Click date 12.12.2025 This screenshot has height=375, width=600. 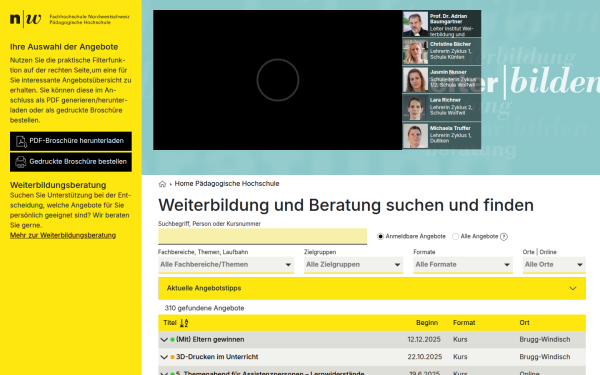pyautogui.click(x=424, y=339)
